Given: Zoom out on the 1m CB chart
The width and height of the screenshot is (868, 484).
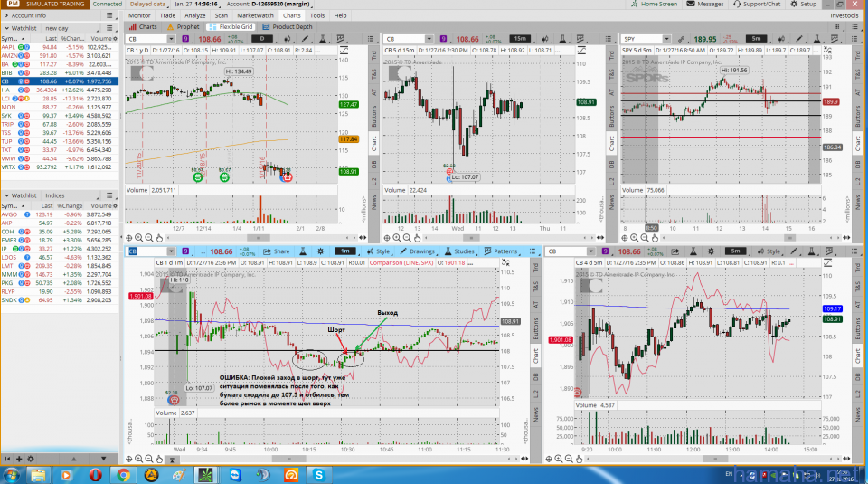Looking at the screenshot, I should coord(149,459).
